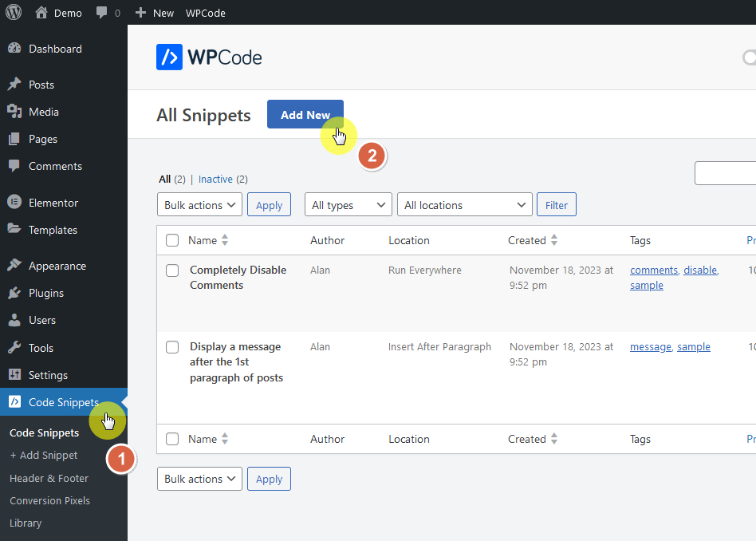Open Conversion Pixels submenu item

(49, 500)
